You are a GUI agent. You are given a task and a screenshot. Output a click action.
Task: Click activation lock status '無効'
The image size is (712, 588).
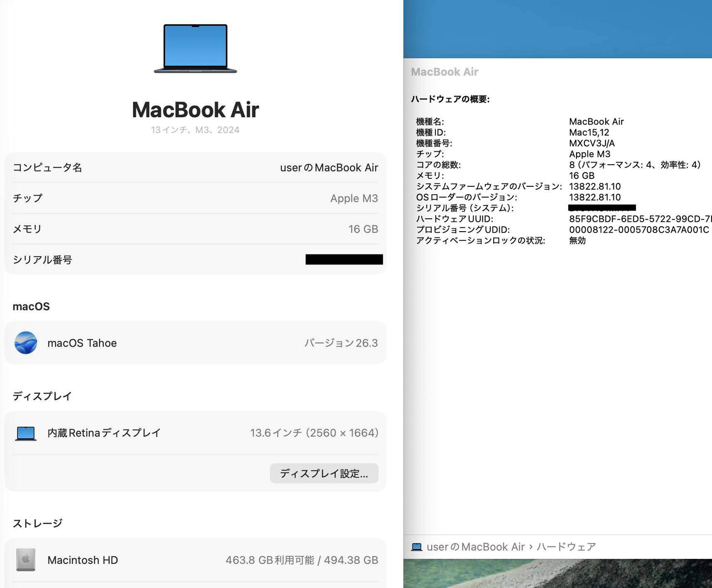coord(577,241)
